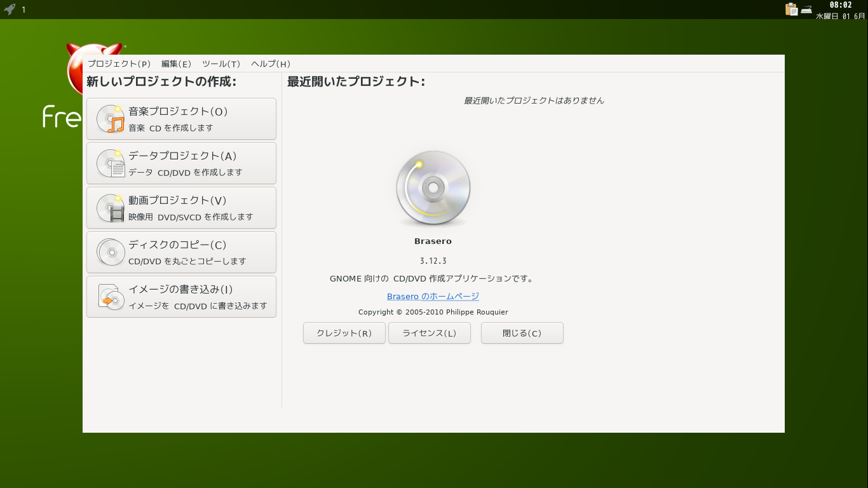This screenshot has height=488, width=868.
Task: Click the 08:02 clock in the panel
Action: click(840, 5)
